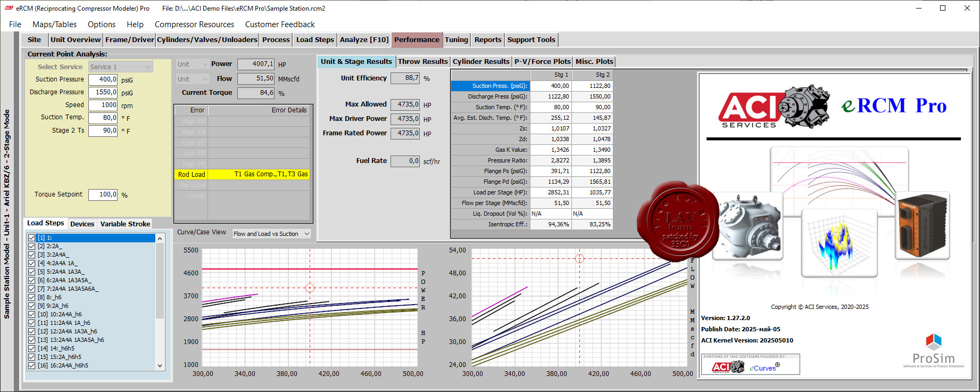The height and width of the screenshot is (392, 980).
Task: Open P-V/Force Plots tab
Action: click(543, 62)
